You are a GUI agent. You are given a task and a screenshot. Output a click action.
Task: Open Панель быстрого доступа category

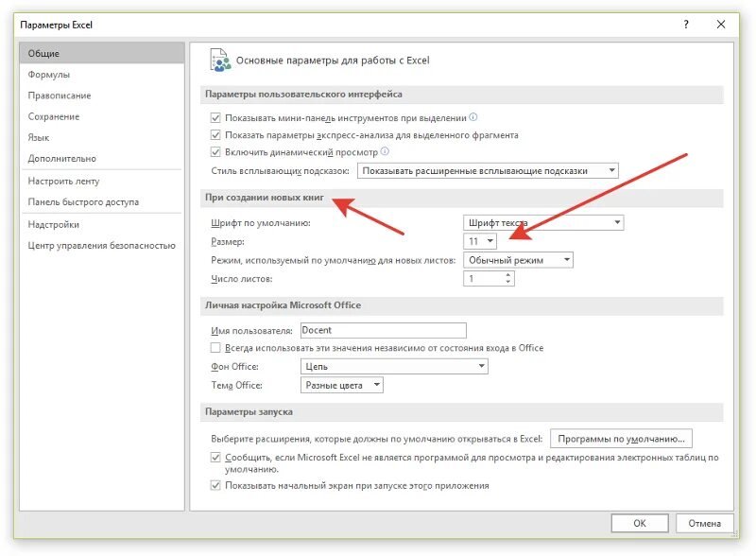(x=102, y=201)
